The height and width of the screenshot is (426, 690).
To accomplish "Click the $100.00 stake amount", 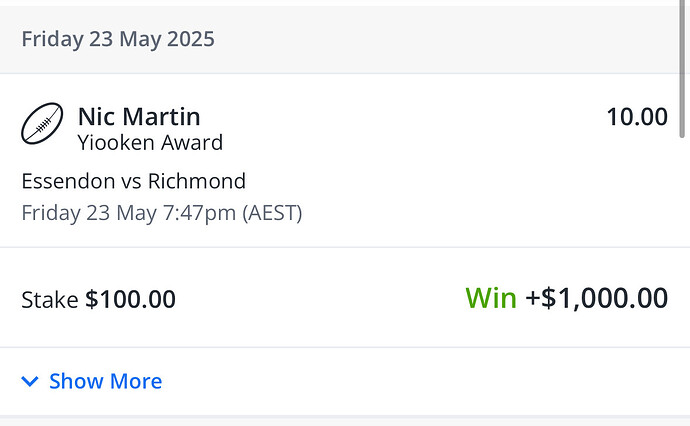I will click(130, 299).
